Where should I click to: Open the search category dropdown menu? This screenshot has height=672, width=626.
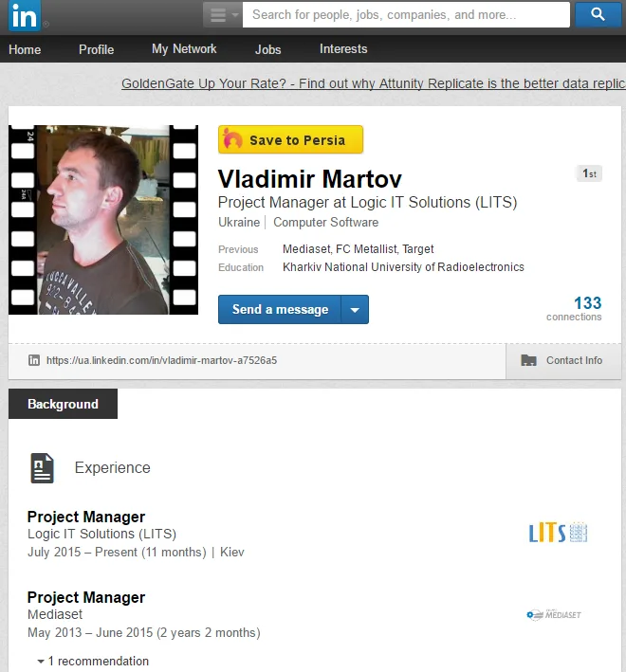223,15
